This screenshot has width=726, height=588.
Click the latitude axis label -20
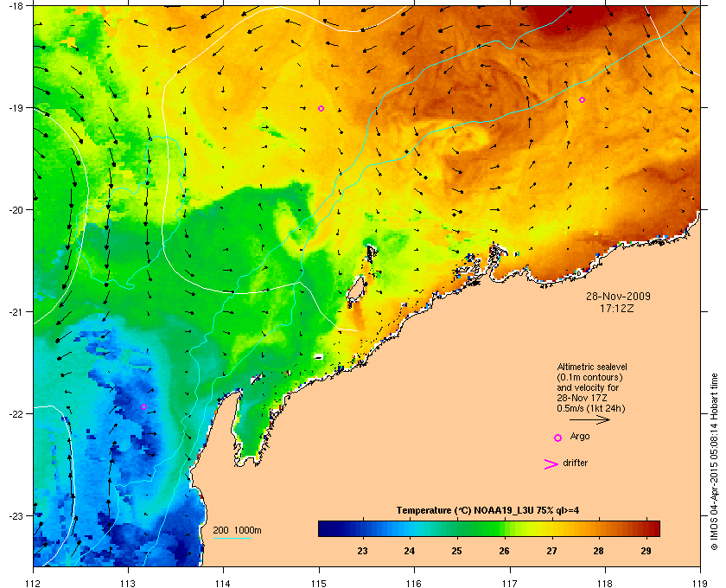click(x=16, y=210)
